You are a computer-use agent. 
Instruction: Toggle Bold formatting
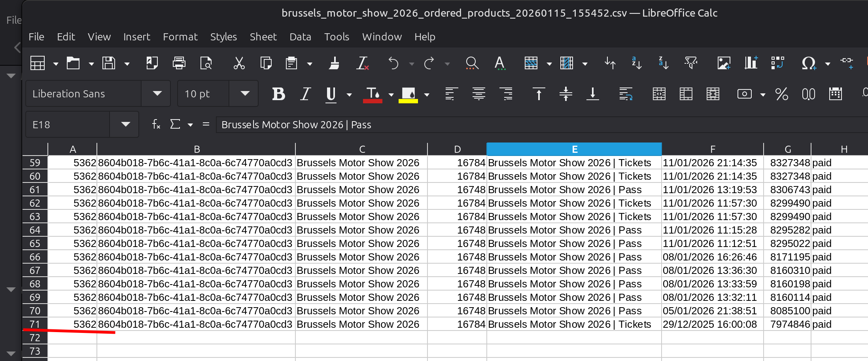[x=279, y=94]
